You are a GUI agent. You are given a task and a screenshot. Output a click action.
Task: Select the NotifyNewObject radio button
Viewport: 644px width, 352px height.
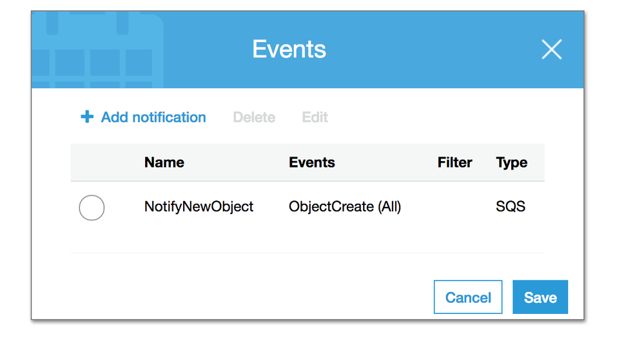[x=92, y=208]
